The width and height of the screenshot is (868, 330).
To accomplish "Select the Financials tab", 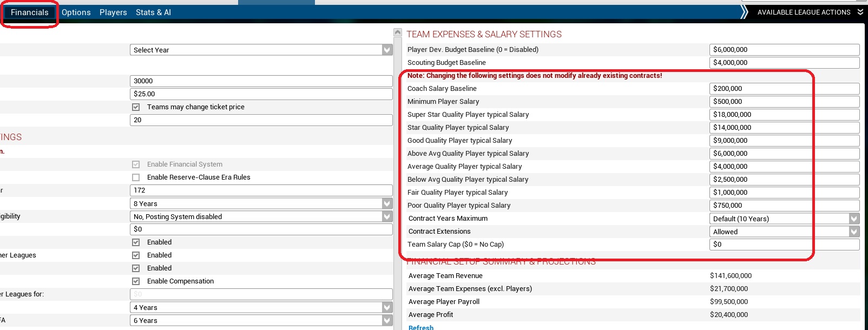I will [x=30, y=12].
